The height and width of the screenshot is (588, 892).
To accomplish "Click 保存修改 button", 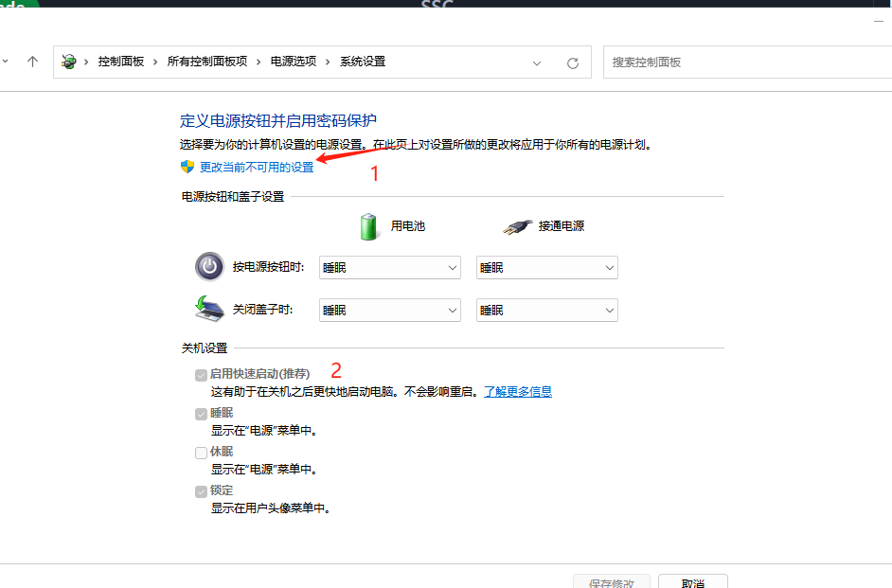I will [x=612, y=581].
